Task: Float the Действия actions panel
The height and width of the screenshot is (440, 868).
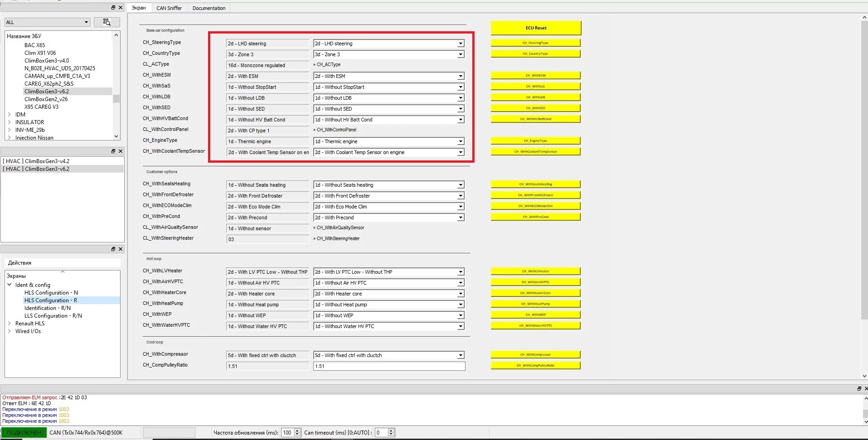Action: (113, 249)
